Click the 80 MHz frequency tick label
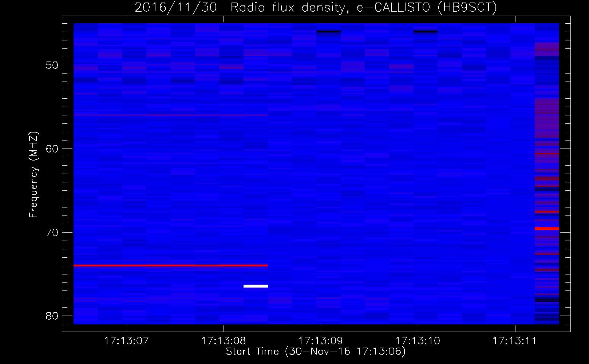 (52, 316)
